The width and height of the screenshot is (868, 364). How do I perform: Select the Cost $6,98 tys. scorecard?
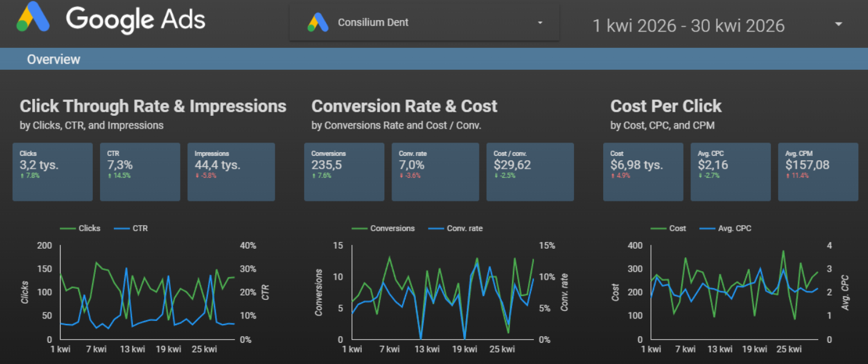coord(643,172)
